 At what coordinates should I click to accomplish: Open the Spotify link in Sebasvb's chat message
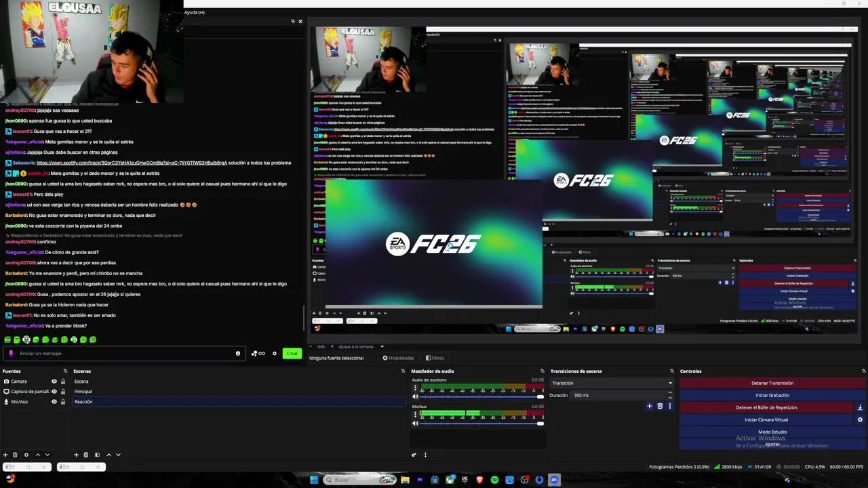pos(132,163)
